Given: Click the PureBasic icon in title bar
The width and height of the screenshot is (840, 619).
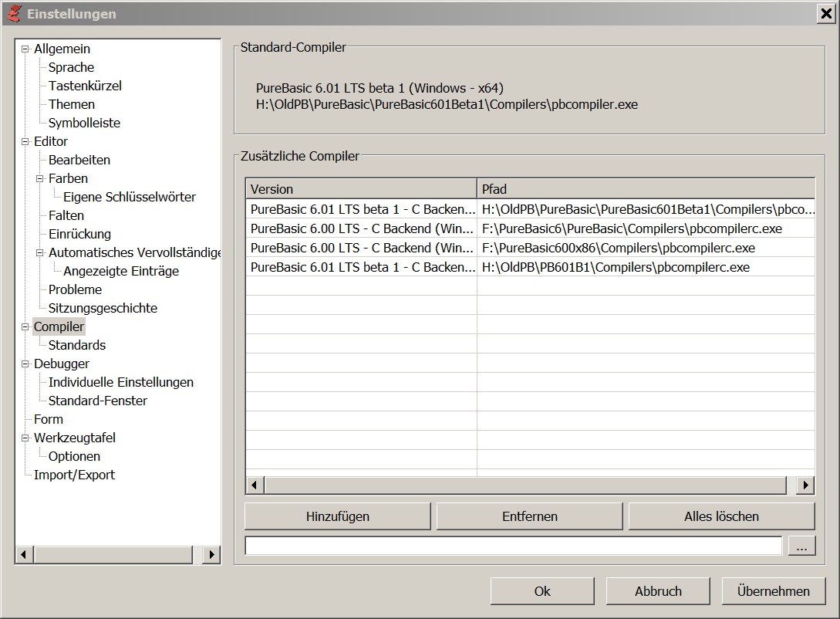Looking at the screenshot, I should pyautogui.click(x=15, y=13).
